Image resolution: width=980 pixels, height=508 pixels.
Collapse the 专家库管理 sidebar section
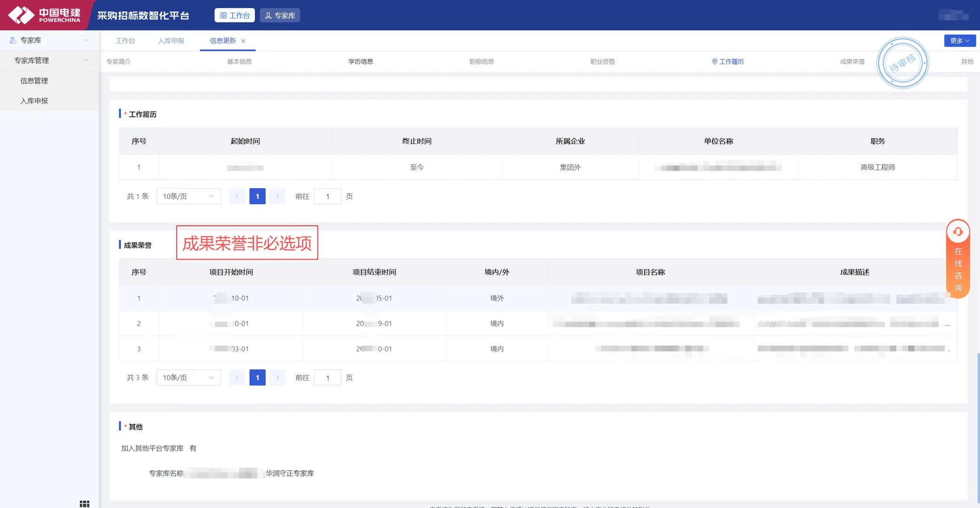pyautogui.click(x=86, y=60)
